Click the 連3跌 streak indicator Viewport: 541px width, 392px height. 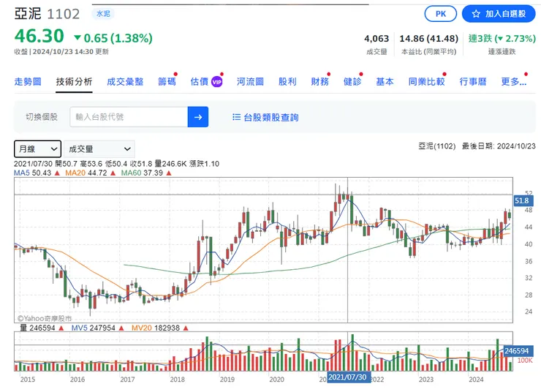pos(502,38)
